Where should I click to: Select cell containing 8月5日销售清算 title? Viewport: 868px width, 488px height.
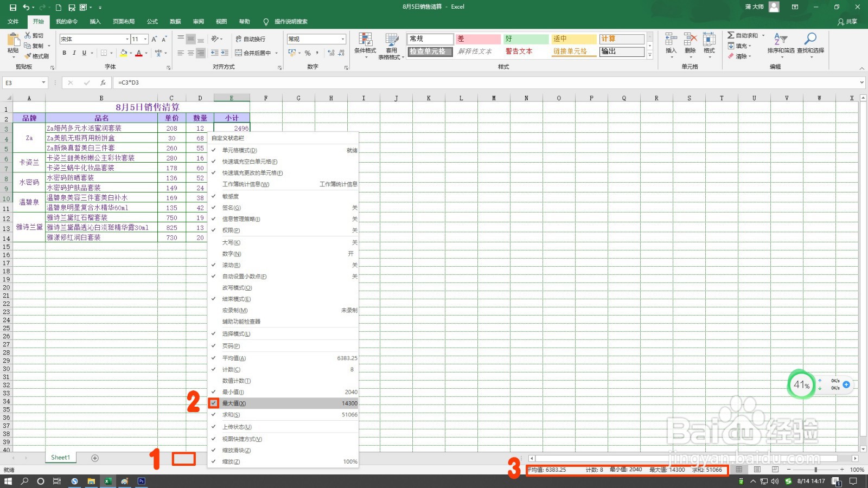(148, 107)
